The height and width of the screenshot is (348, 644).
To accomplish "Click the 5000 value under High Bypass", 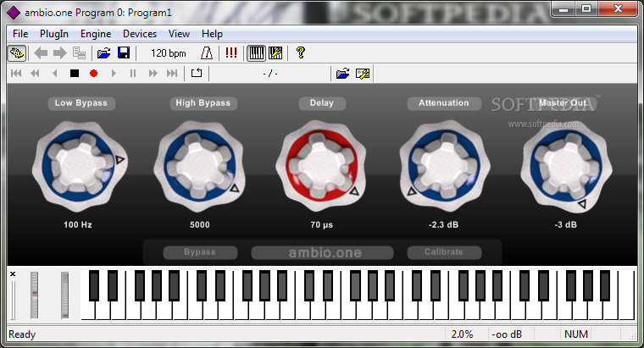I will [200, 225].
